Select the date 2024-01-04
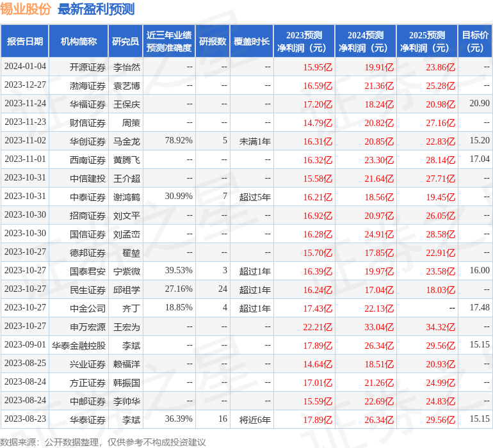Screen dimensions: 493x448 point(25,67)
